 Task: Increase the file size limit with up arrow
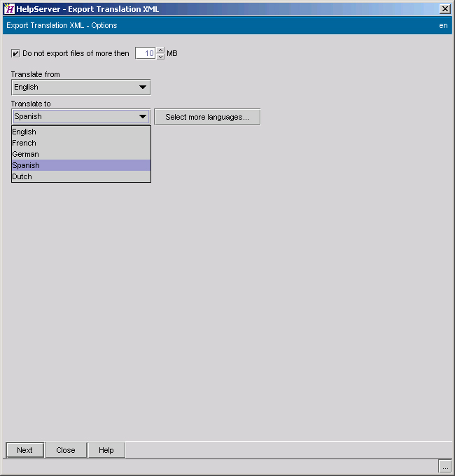click(160, 50)
